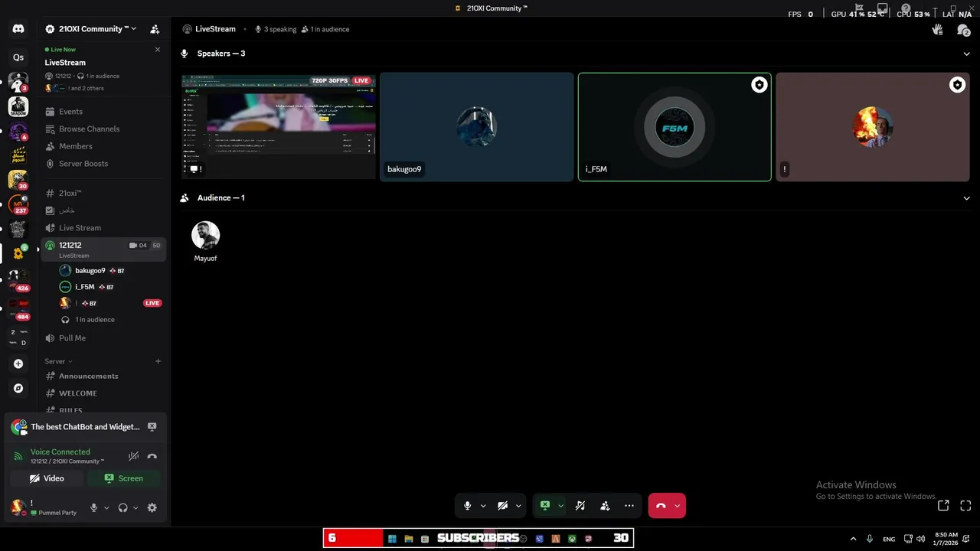Collapse the Speakers section
Screen dimensions: 980x551
coord(966,54)
